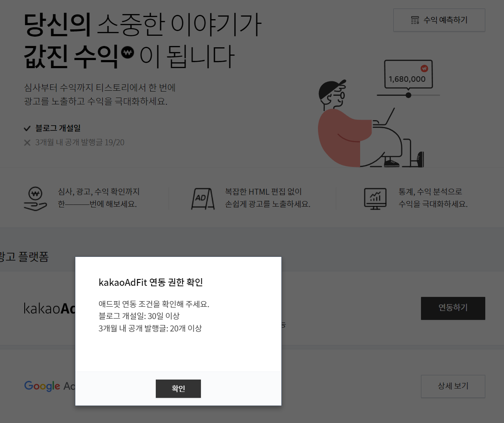Image resolution: width=504 pixels, height=423 pixels.
Task: Click the 3개월 내 공개 발행글 19/20 status
Action: [80, 143]
